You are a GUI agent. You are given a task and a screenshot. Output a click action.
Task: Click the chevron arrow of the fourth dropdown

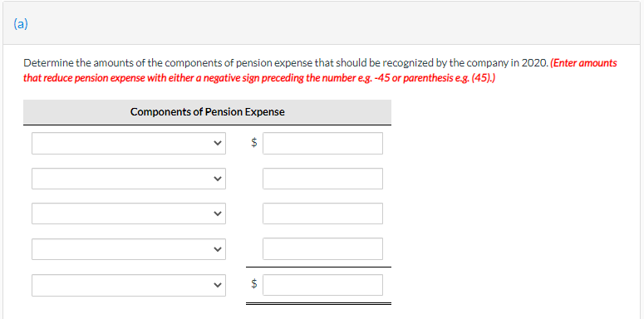tap(217, 248)
